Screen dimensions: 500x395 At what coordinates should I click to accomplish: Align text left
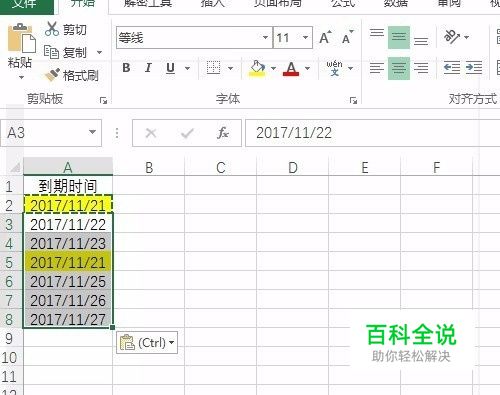pos(377,68)
